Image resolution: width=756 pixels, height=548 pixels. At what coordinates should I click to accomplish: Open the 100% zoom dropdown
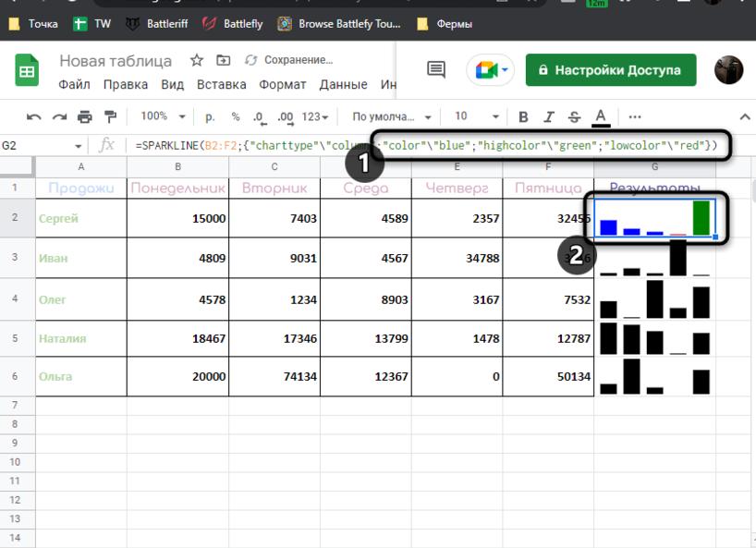162,116
